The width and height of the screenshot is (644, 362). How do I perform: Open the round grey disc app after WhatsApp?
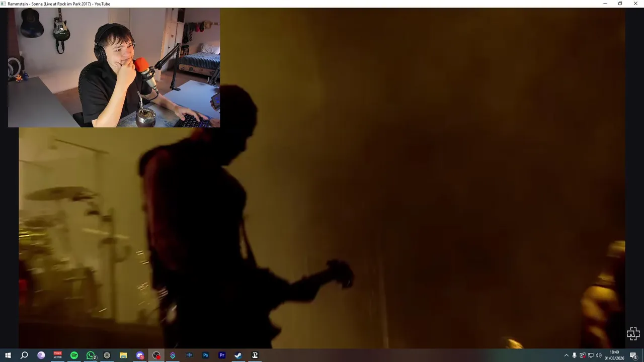pyautogui.click(x=107, y=355)
